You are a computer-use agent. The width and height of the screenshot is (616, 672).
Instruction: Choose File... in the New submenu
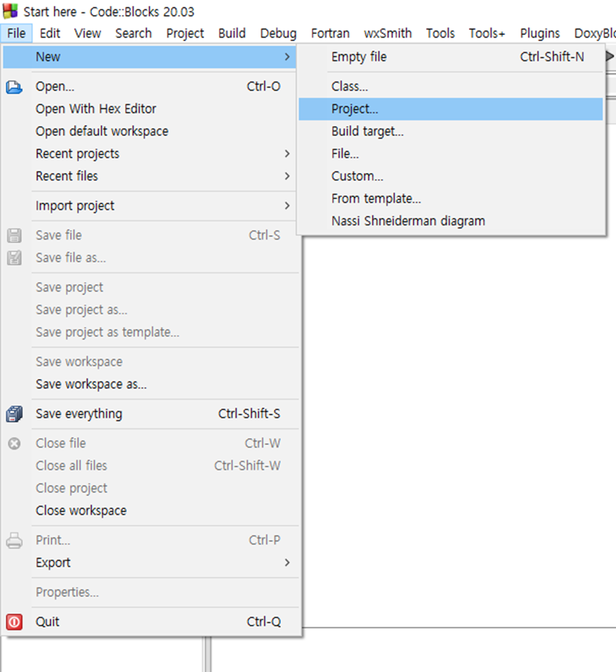451,154
